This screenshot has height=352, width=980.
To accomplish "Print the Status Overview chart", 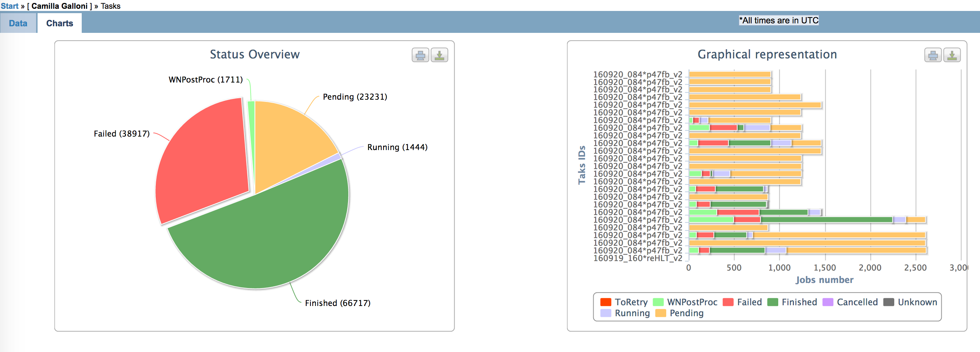I will pyautogui.click(x=420, y=55).
